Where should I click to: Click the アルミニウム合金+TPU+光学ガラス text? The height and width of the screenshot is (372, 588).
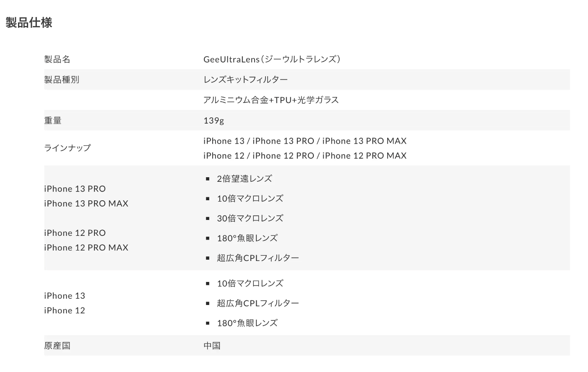tap(271, 100)
